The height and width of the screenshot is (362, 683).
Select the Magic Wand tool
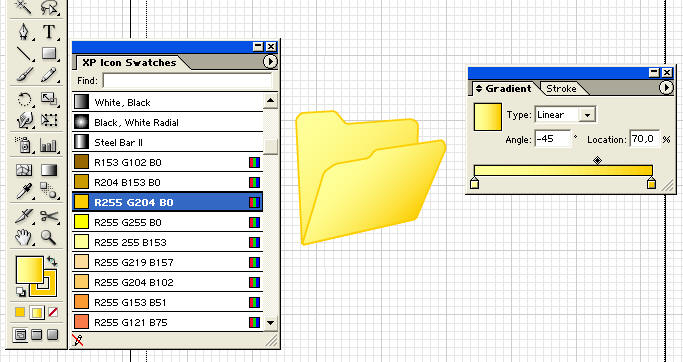(24, 7)
